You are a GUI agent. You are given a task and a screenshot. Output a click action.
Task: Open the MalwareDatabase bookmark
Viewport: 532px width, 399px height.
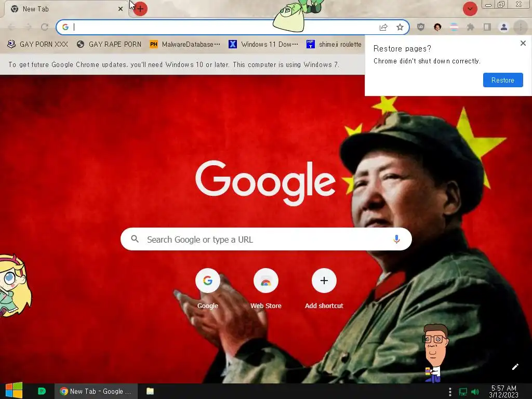click(185, 45)
